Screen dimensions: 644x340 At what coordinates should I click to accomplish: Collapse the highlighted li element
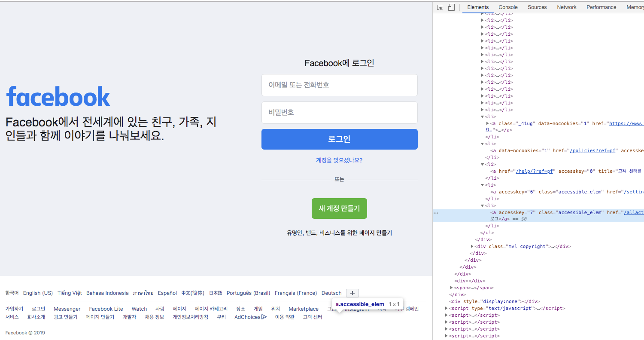[x=482, y=205]
